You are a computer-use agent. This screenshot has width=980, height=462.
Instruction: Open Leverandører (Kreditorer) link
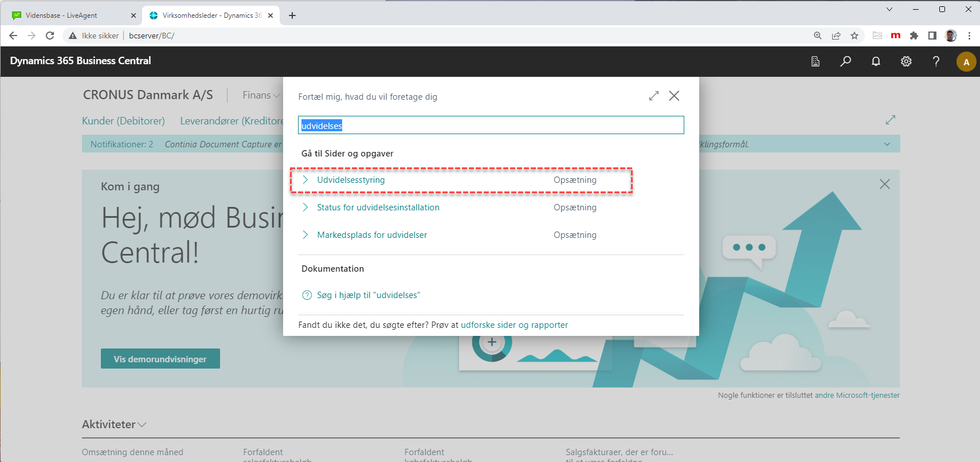[232, 121]
